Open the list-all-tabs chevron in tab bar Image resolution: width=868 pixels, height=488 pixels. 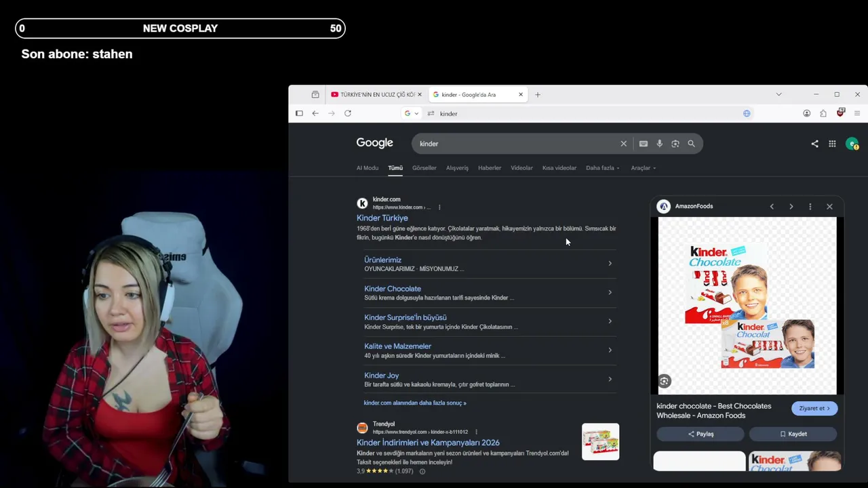(x=778, y=95)
